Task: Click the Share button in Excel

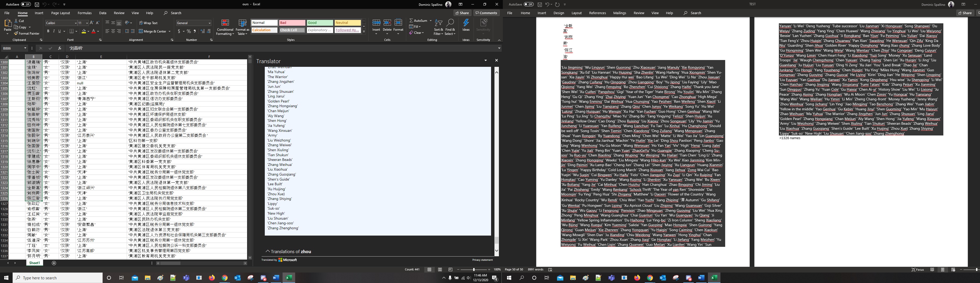Action: [463, 13]
